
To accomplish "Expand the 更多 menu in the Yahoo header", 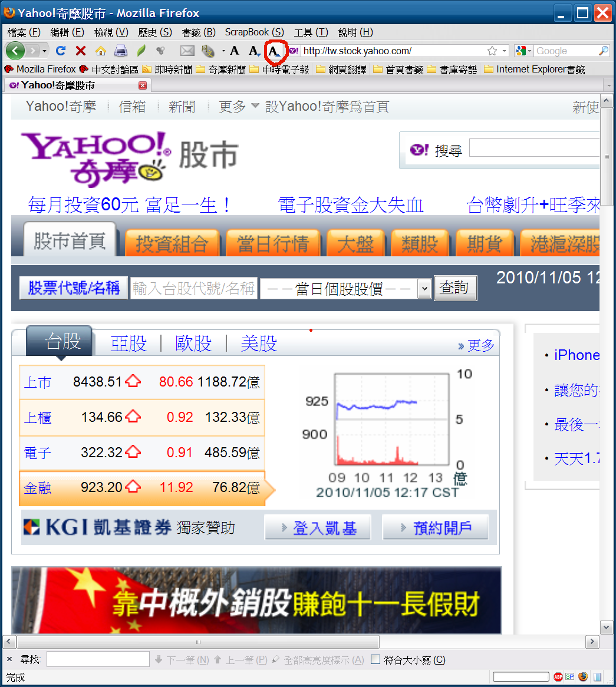I will tap(239, 107).
